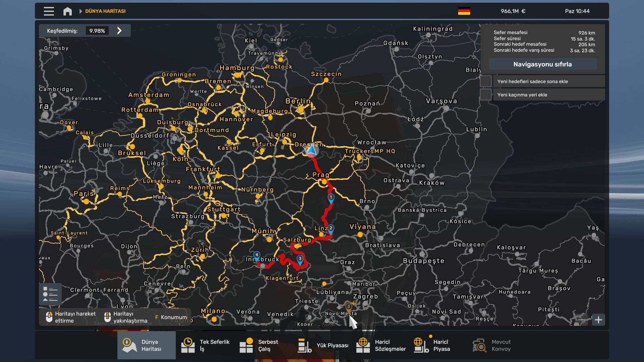
Task: Select waypoint marker 1 near Prag
Action: (x=331, y=198)
